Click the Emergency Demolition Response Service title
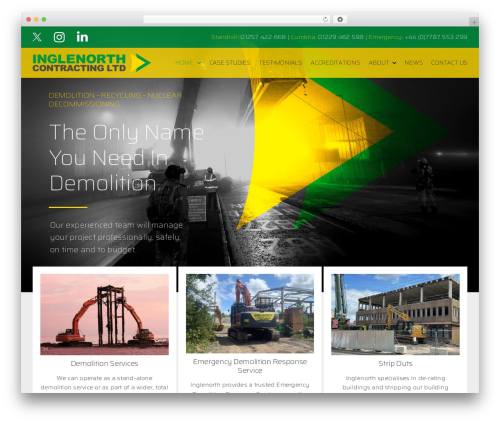 point(250,366)
